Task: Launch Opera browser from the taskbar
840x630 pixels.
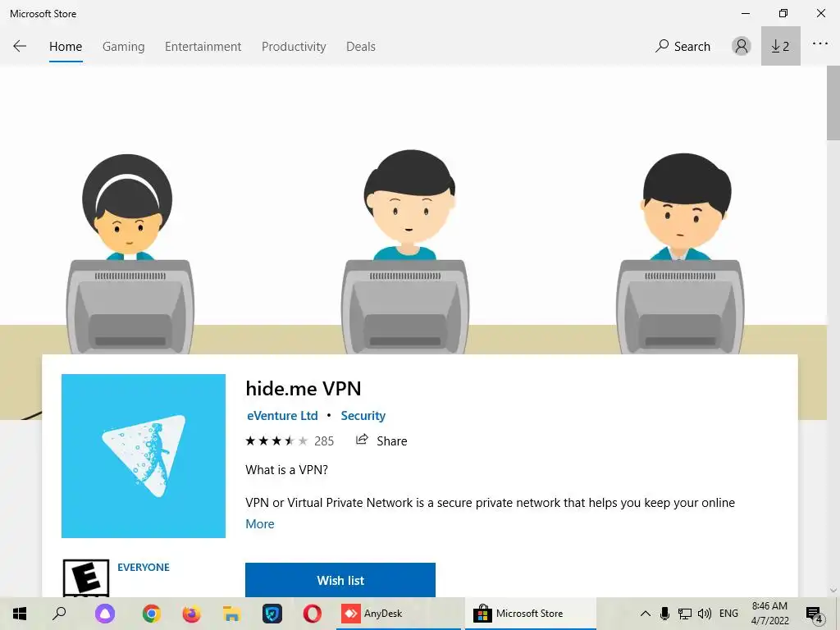Action: [313, 614]
